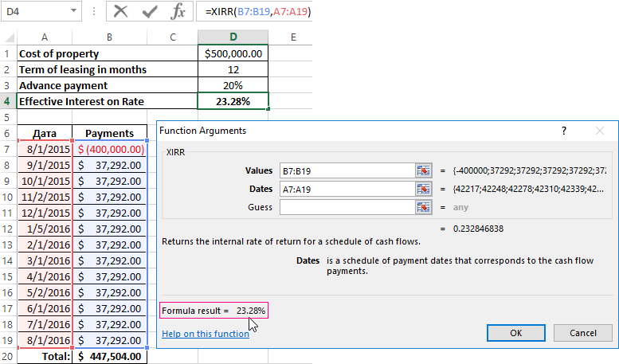Click Select All corner triangle
Image resolution: width=619 pixels, height=364 pixels.
(x=9, y=37)
